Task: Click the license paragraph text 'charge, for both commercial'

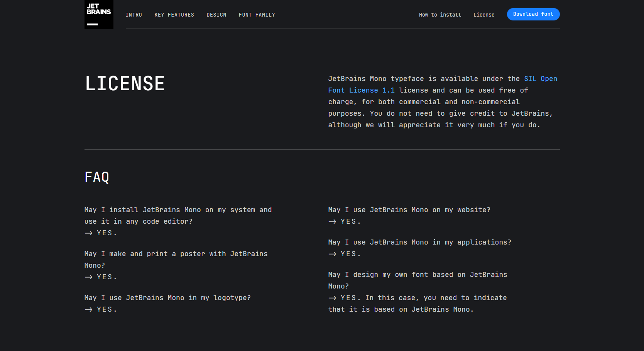Action: [x=384, y=102]
